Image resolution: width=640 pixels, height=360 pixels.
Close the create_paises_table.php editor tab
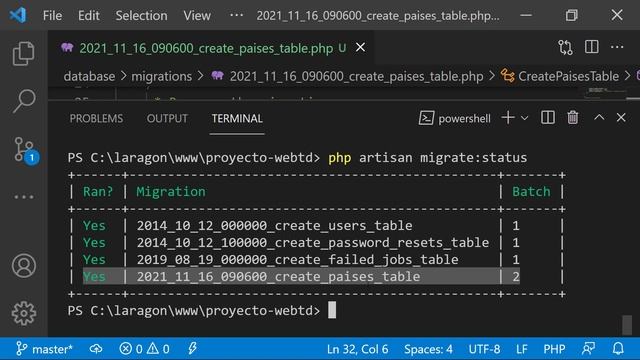tap(360, 47)
